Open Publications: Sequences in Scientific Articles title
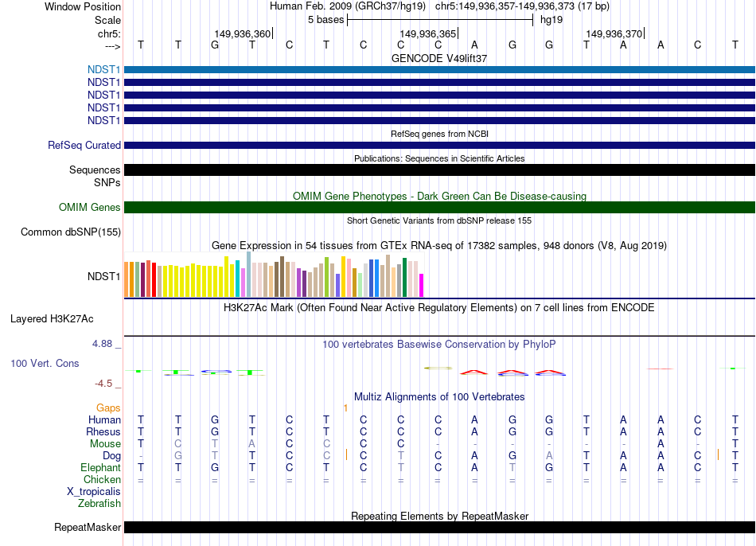Screen dimensions: 756x546 pos(439,158)
